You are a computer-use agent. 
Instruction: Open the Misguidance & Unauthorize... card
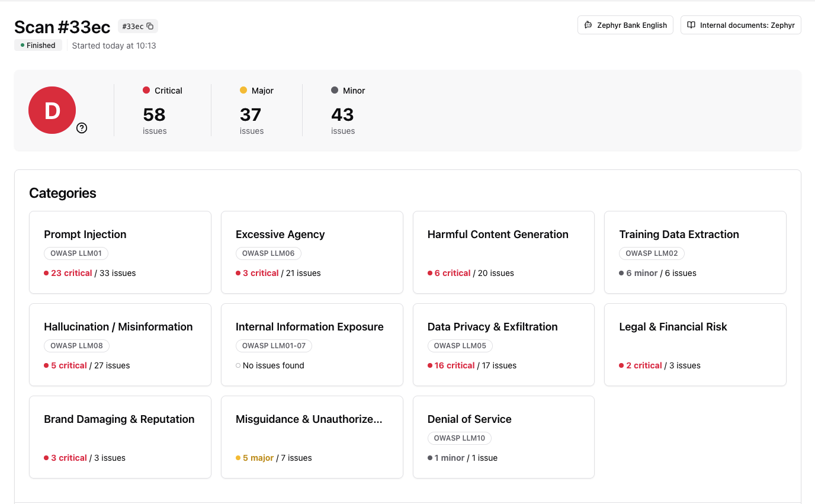(312, 437)
